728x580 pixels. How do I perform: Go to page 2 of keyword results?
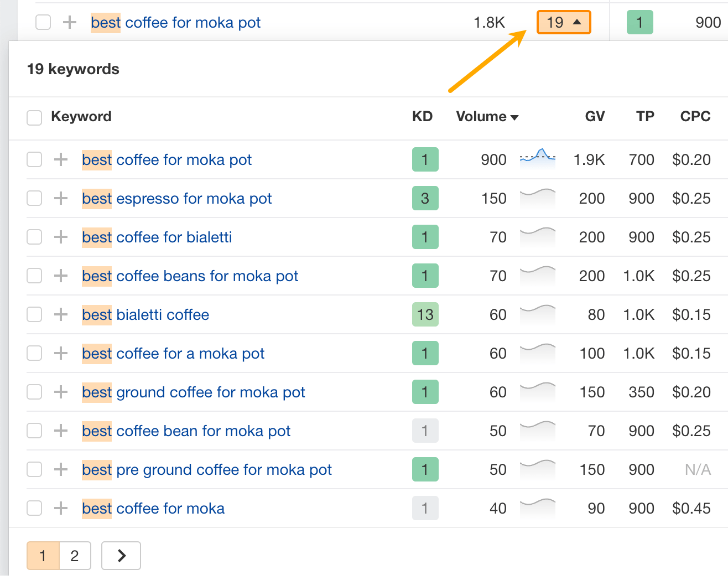[x=75, y=556]
